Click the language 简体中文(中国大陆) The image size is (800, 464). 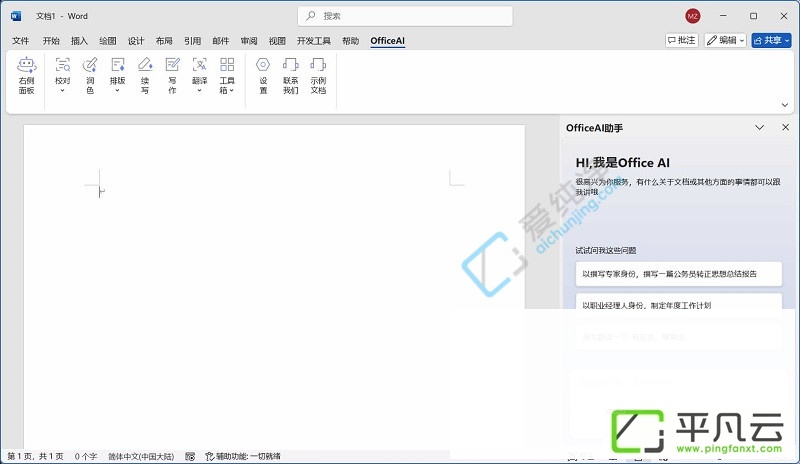[141, 456]
